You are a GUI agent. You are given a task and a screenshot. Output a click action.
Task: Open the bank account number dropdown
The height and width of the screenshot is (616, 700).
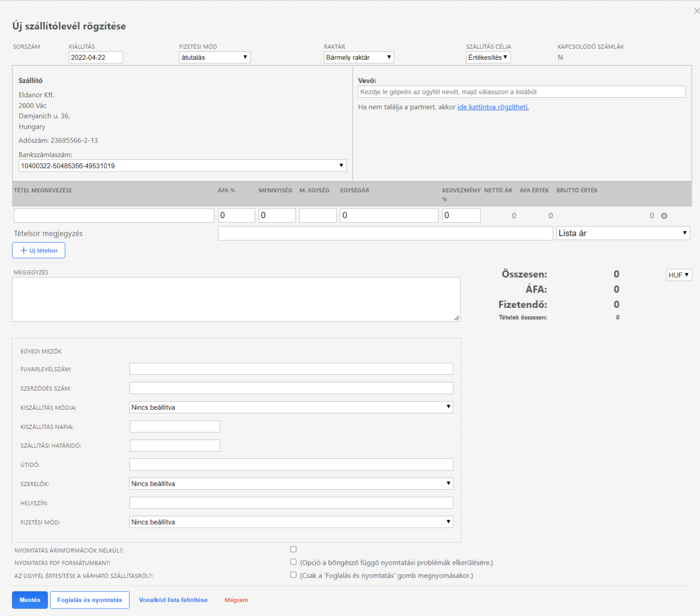point(182,166)
